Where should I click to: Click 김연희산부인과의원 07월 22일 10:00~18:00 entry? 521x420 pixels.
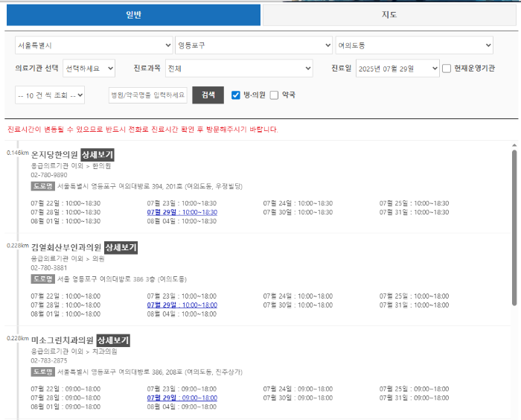tap(65, 296)
